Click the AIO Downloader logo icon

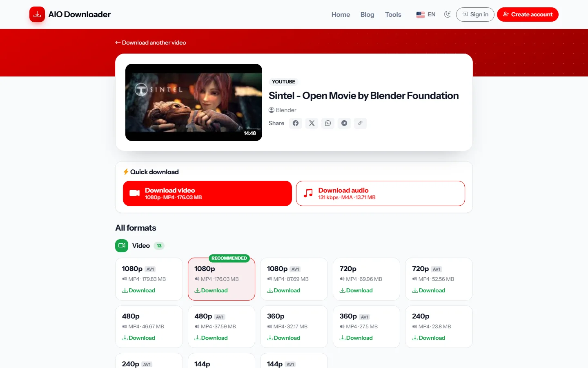(37, 14)
